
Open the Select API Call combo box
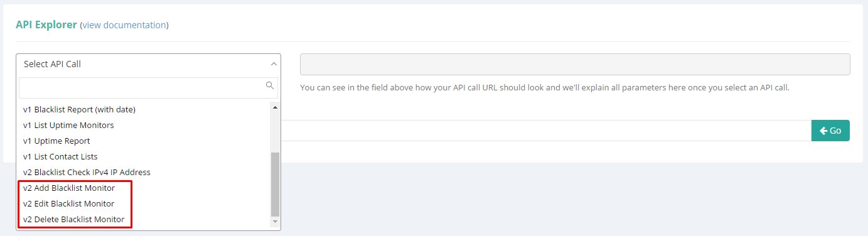click(148, 64)
